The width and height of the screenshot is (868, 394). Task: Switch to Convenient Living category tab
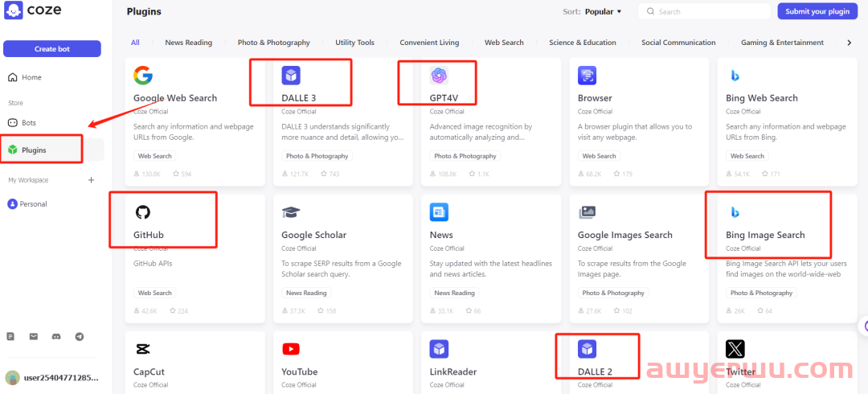(x=429, y=43)
